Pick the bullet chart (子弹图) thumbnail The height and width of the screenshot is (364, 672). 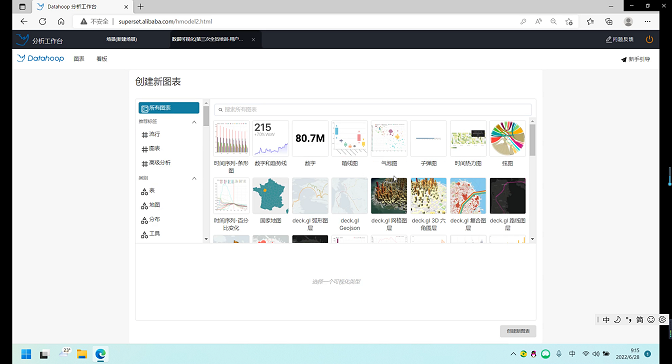429,138
